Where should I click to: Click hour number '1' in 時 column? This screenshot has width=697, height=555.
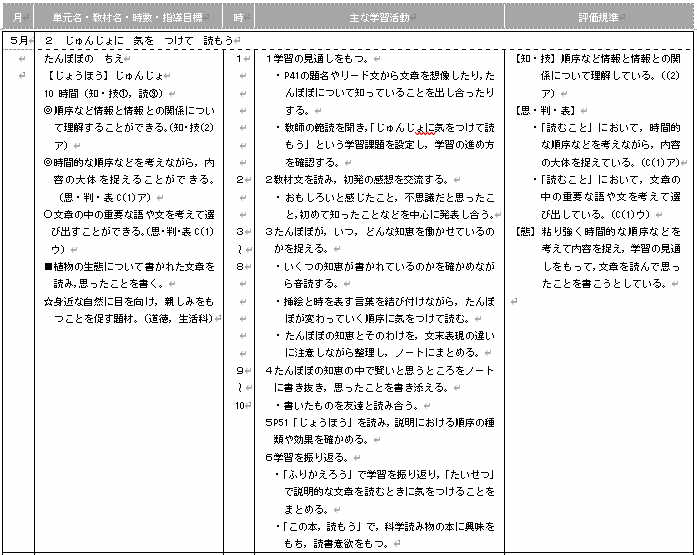[239, 58]
